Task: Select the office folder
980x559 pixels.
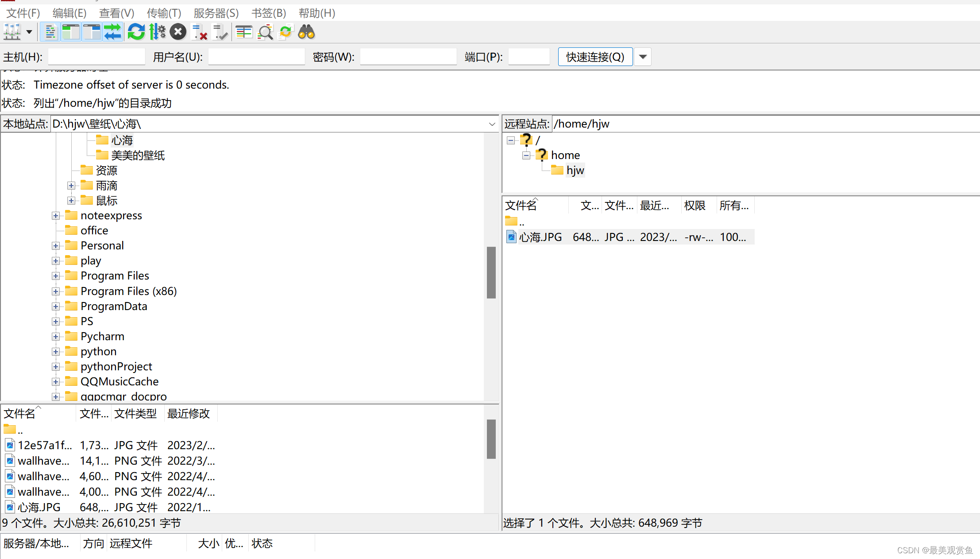Action: [x=94, y=231]
